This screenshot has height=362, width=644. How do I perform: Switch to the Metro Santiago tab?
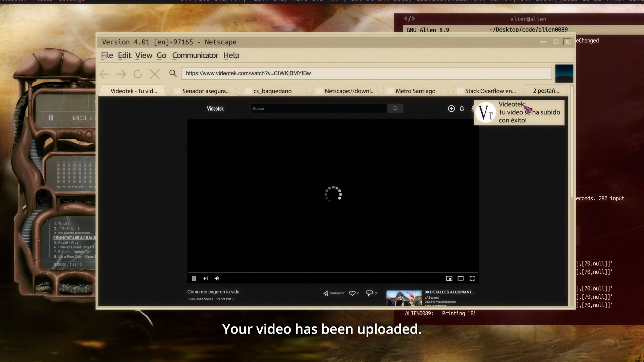pyautogui.click(x=415, y=91)
